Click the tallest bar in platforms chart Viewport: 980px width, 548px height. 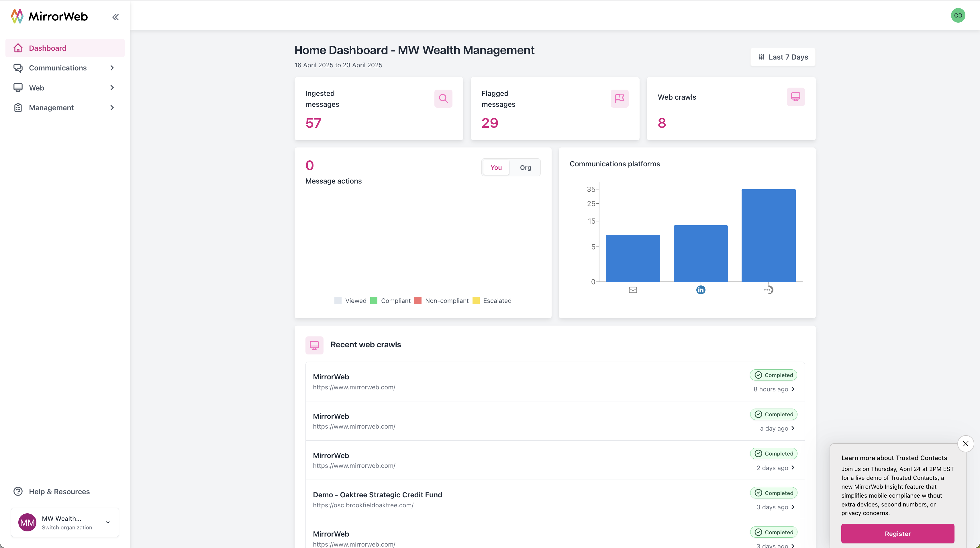pyautogui.click(x=769, y=235)
